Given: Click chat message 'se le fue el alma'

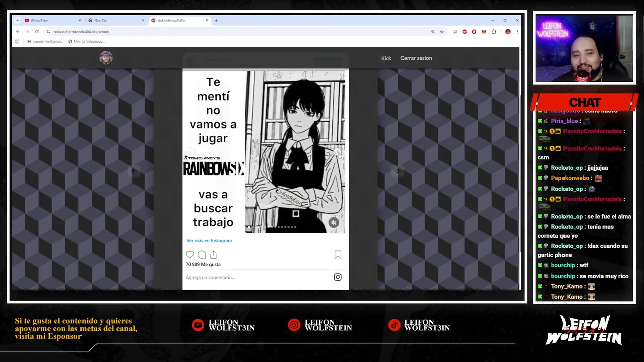Looking at the screenshot, I should (x=609, y=217).
